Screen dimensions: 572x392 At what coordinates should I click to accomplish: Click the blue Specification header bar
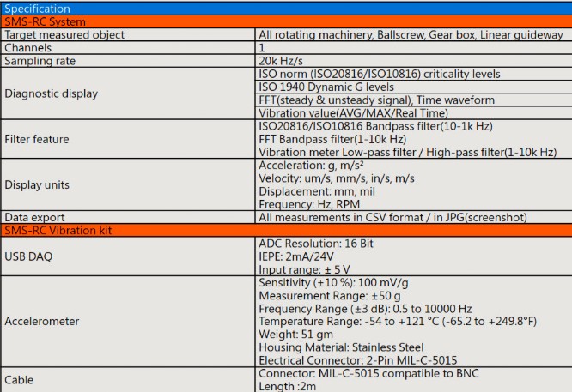point(286,9)
